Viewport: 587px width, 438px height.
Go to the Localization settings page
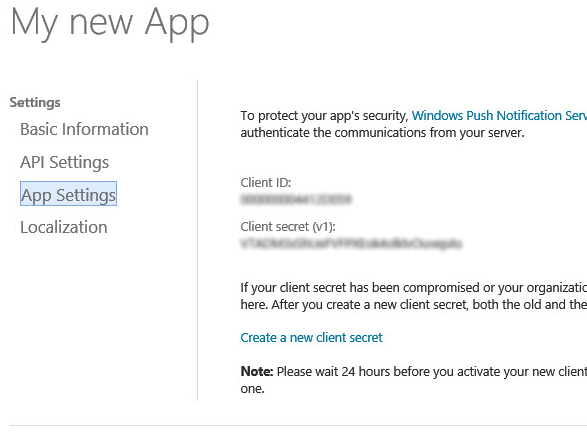64,227
